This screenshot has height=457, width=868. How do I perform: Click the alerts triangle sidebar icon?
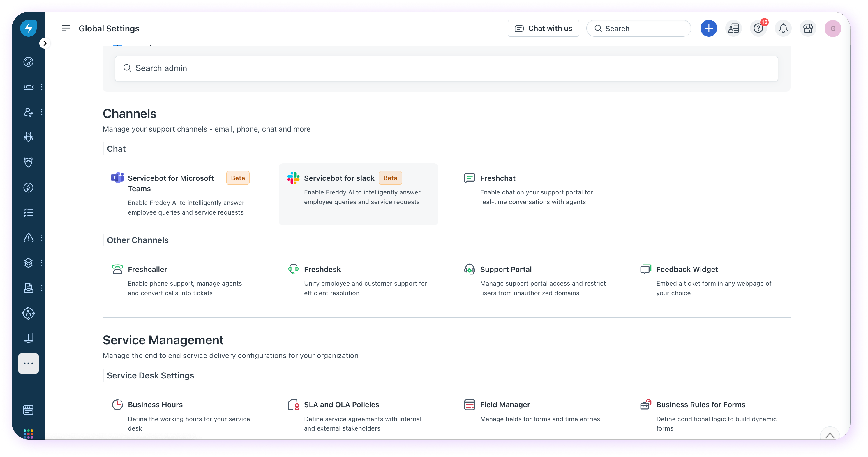pyautogui.click(x=28, y=238)
